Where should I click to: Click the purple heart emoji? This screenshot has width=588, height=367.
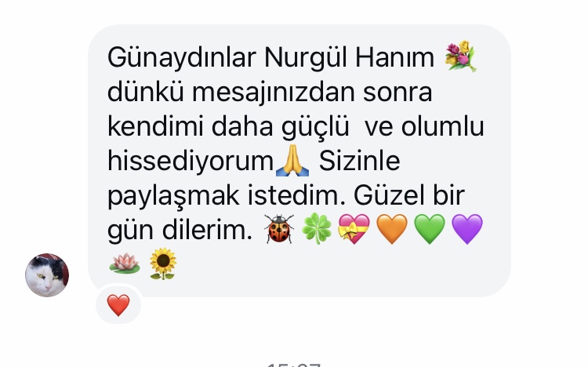467,229
